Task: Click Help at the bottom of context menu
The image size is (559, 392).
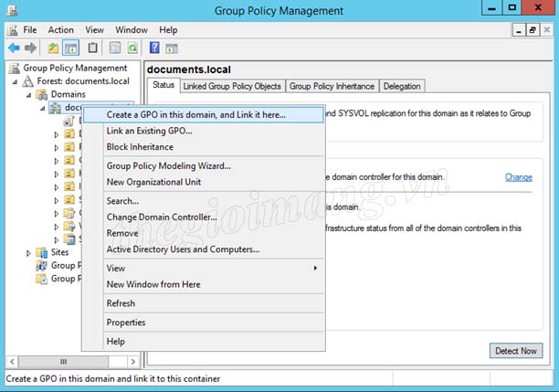Action: point(204,342)
